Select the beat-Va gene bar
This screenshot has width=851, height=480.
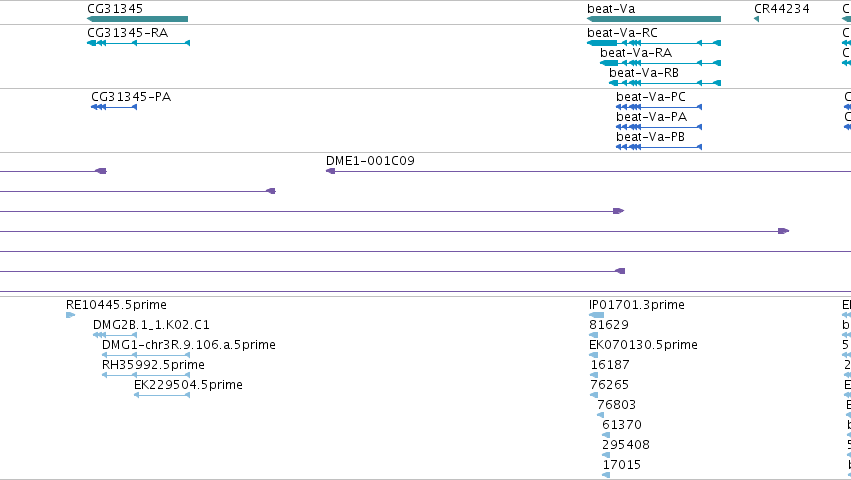(x=654, y=19)
